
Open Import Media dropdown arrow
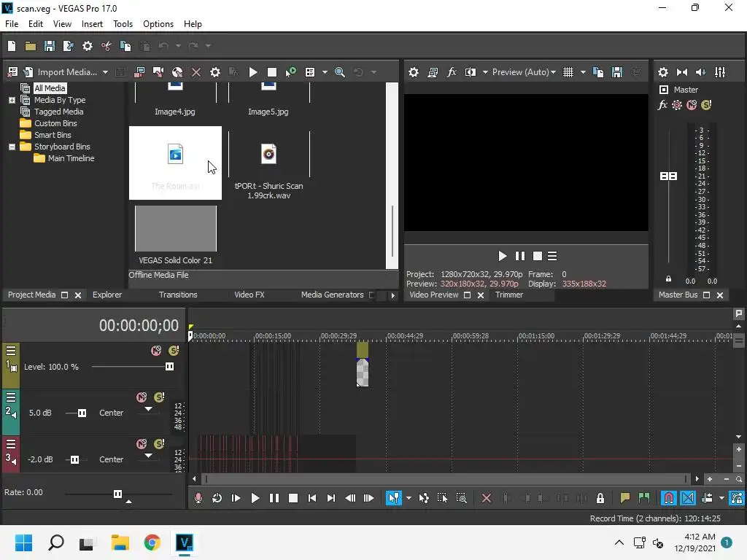pyautogui.click(x=105, y=72)
